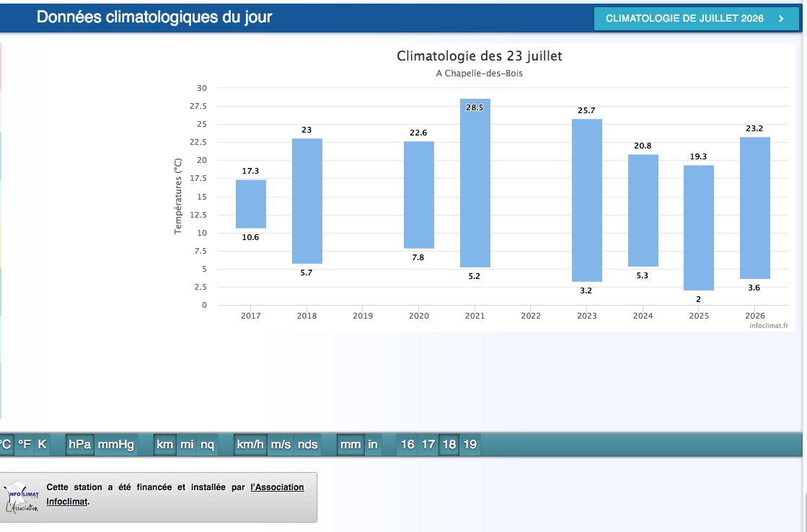Click the chevron arrow on climatologie button

pos(781,19)
